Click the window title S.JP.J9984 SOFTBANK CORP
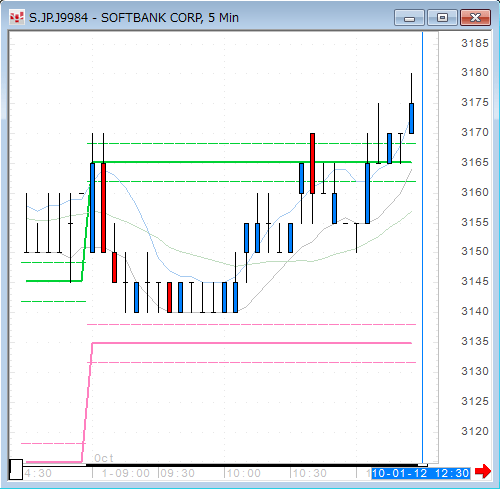 [x=134, y=17]
